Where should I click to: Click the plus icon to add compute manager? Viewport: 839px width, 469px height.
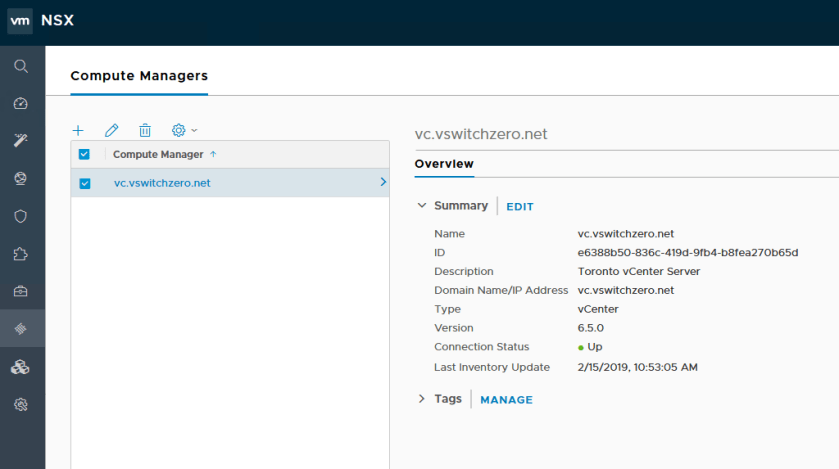tap(79, 130)
